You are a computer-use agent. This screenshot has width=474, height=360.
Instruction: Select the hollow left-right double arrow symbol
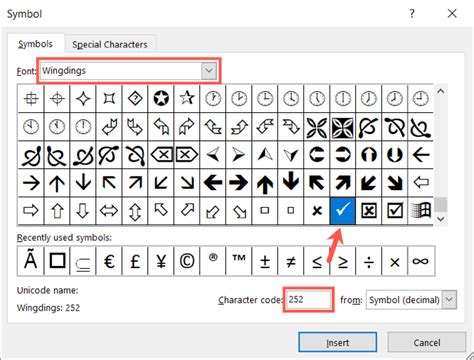tap(109, 211)
